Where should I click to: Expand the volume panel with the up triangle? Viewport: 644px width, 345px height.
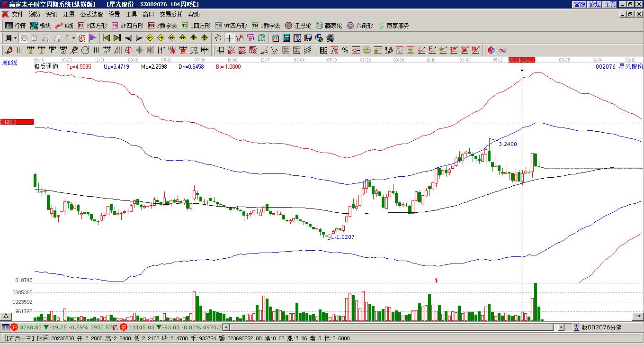6,316
